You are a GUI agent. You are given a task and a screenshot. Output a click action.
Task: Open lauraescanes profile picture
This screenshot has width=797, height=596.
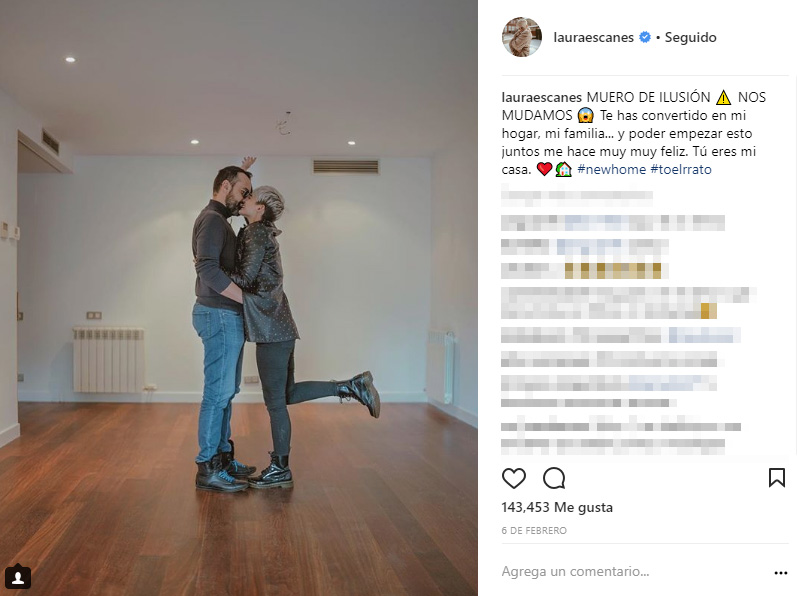pyautogui.click(x=522, y=37)
